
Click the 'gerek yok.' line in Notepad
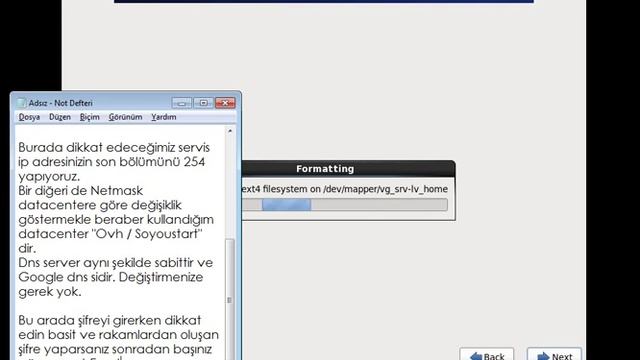click(x=50, y=291)
